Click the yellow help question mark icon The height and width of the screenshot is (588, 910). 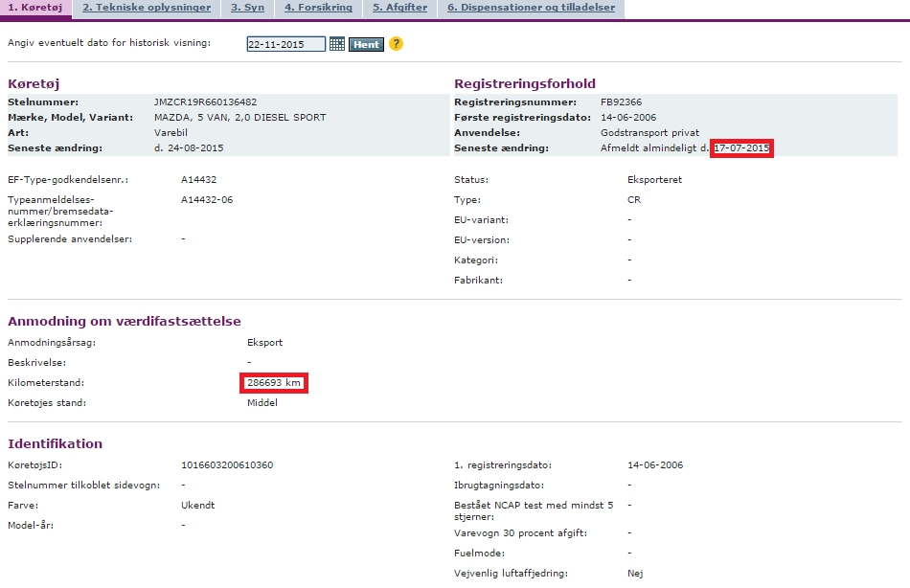tap(396, 44)
